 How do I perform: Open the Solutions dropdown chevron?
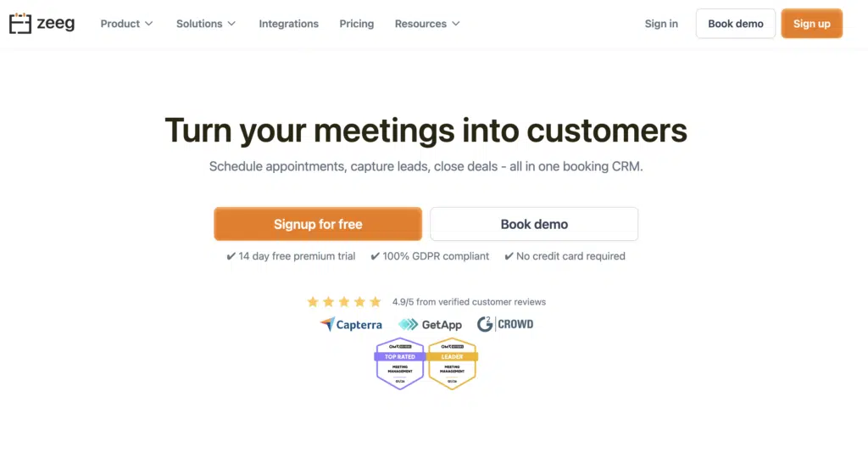[x=232, y=24]
